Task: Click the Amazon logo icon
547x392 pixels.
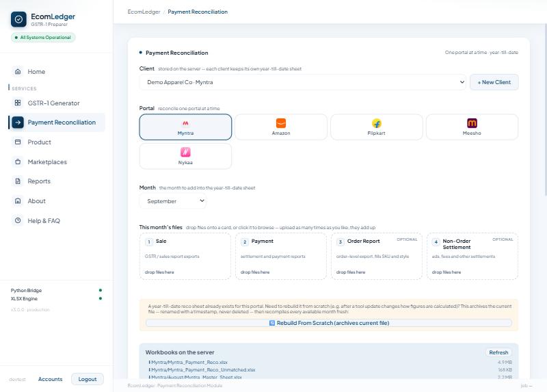Action: pos(281,123)
